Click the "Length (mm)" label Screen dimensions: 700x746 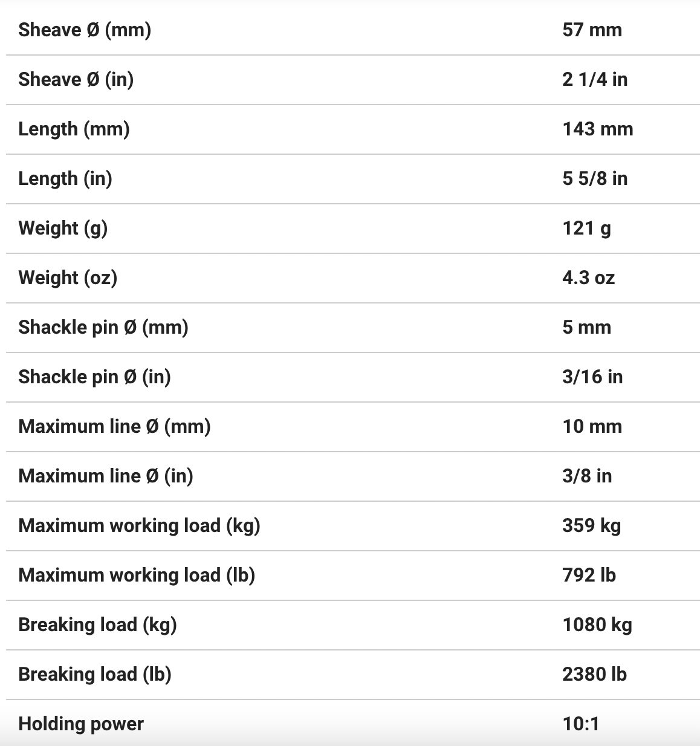point(74,129)
